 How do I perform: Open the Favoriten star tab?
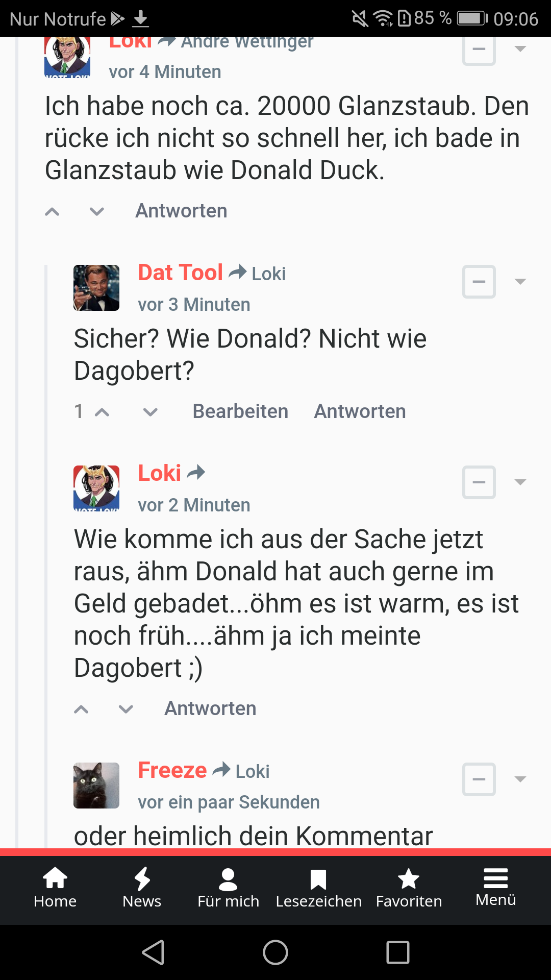pos(409,887)
